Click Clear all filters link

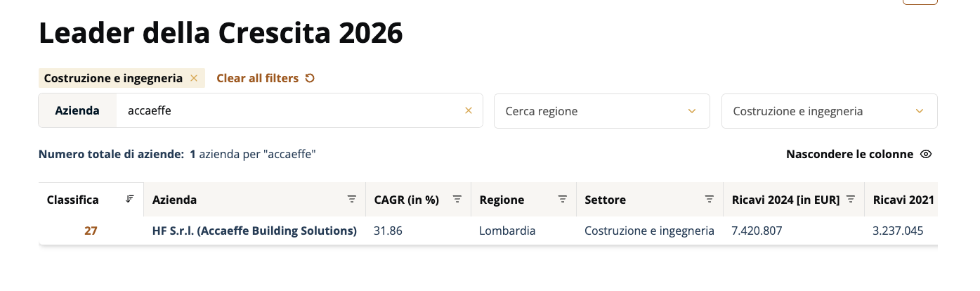tap(257, 78)
